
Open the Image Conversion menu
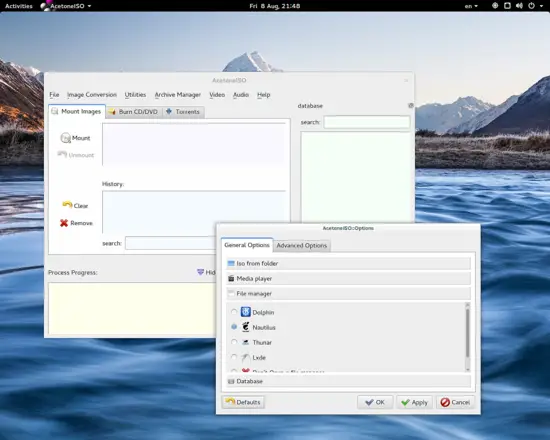pyautogui.click(x=92, y=95)
